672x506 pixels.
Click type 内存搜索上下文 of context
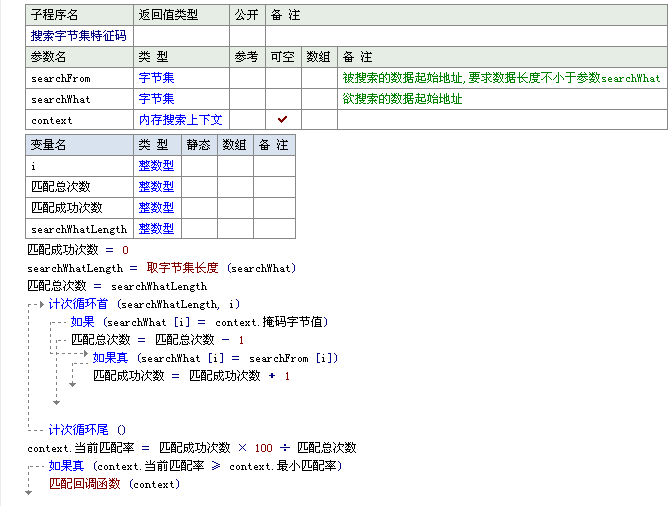[x=180, y=120]
